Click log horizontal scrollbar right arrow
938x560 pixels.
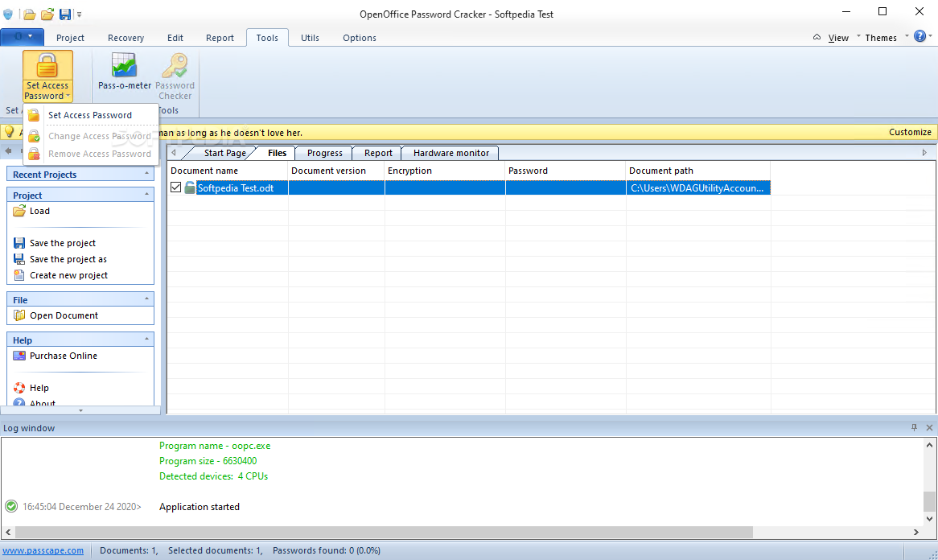pos(915,532)
